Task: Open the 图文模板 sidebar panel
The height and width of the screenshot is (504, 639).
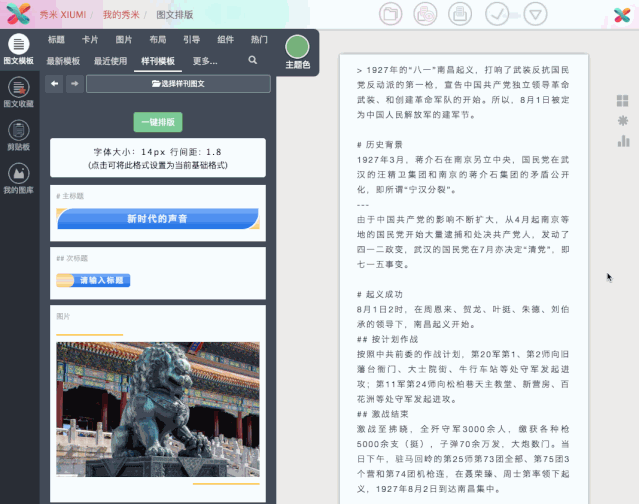Action: click(18, 49)
